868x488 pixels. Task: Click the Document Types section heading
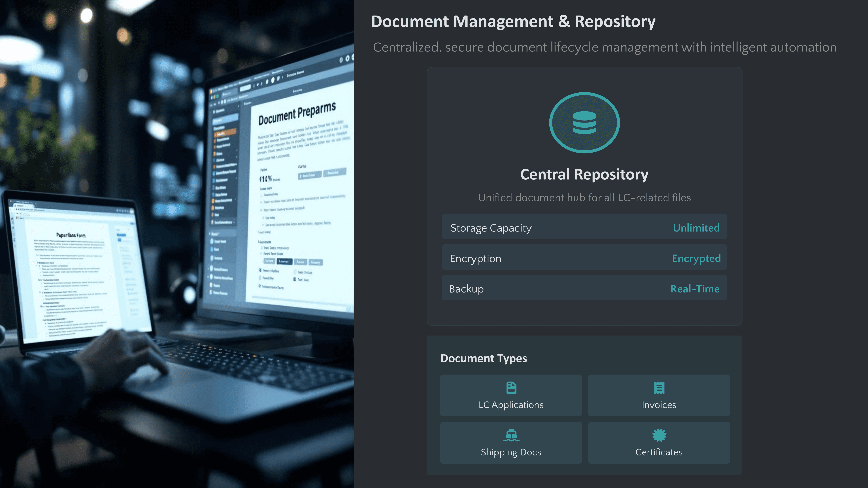click(x=484, y=358)
